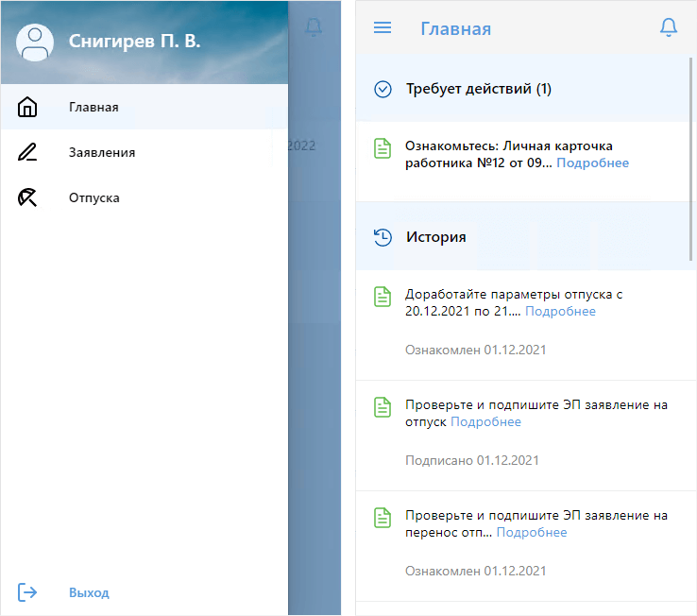Screen dimensions: 697x616
Task: Click the user name Снигирев П. В.
Action: click(x=135, y=41)
